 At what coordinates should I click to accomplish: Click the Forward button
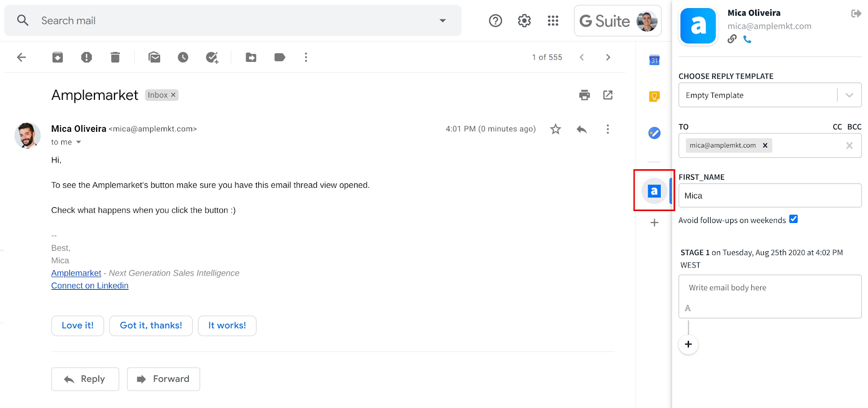tap(163, 379)
